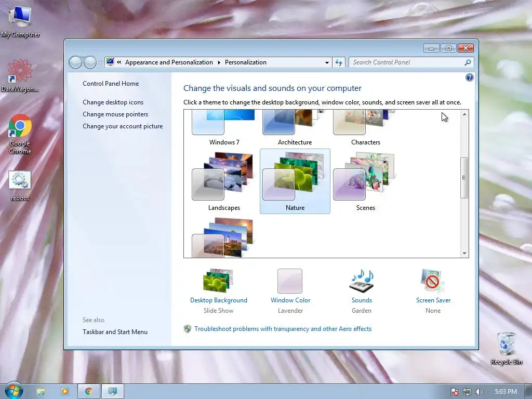The height and width of the screenshot is (399, 532).
Task: Expand the address bar history dropdown
Action: pyautogui.click(x=327, y=62)
